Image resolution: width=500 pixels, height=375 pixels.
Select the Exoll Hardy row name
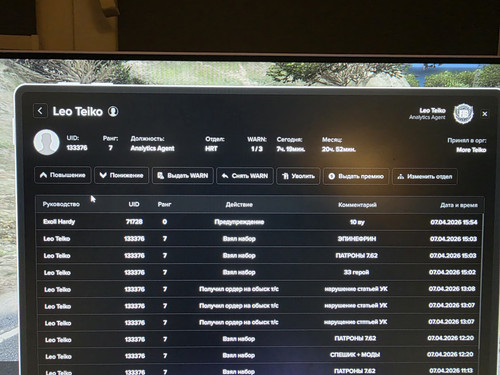tap(59, 222)
